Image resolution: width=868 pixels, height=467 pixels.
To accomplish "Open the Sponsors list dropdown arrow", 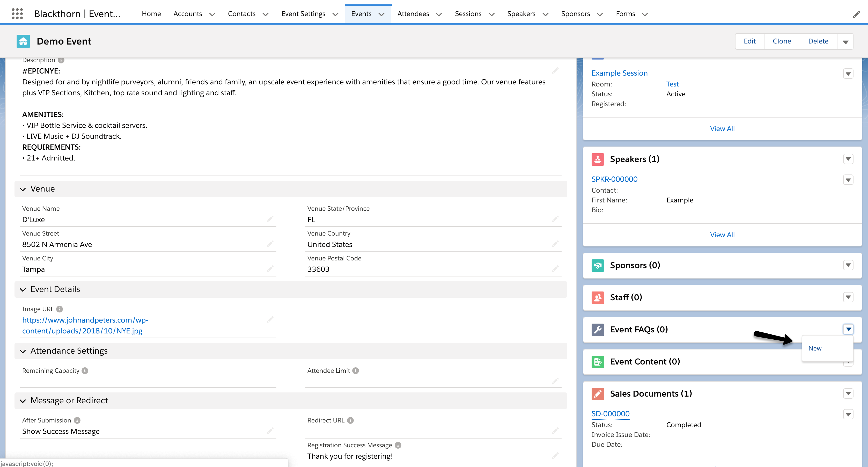I will [848, 265].
